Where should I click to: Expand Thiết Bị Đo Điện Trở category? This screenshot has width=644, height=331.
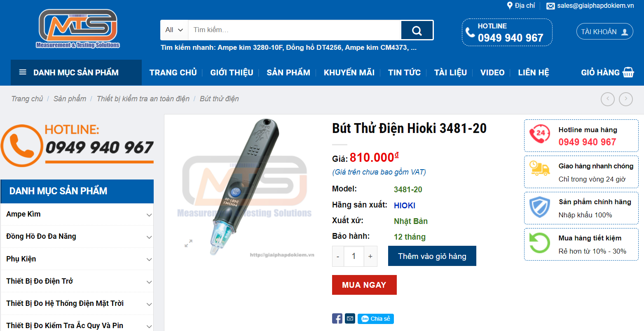point(149,282)
